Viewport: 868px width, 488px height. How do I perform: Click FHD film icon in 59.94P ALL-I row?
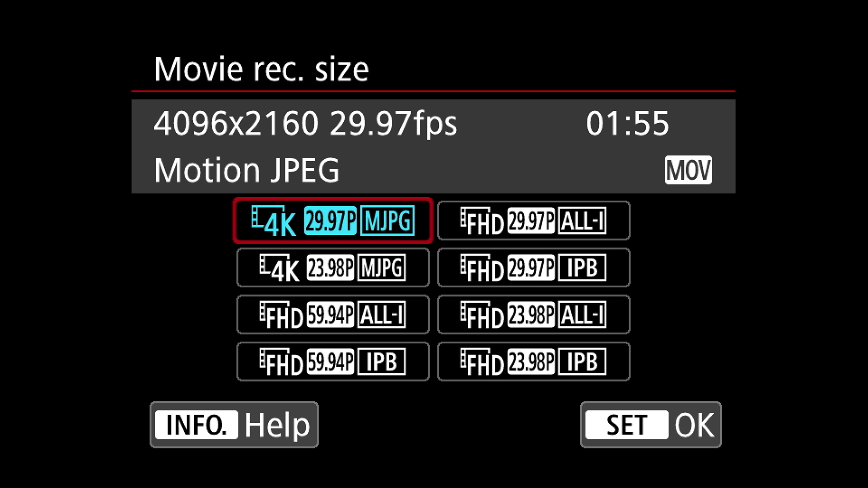(281, 315)
